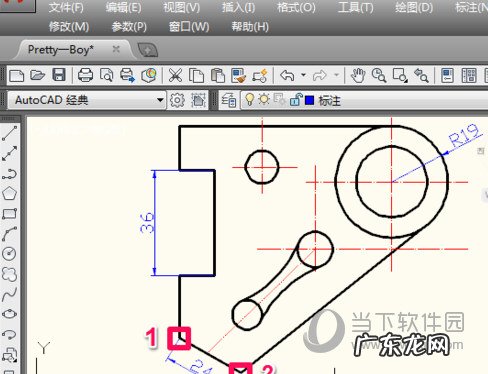488x374 pixels.
Task: Open the Properties palette icon
Action: click(447, 75)
